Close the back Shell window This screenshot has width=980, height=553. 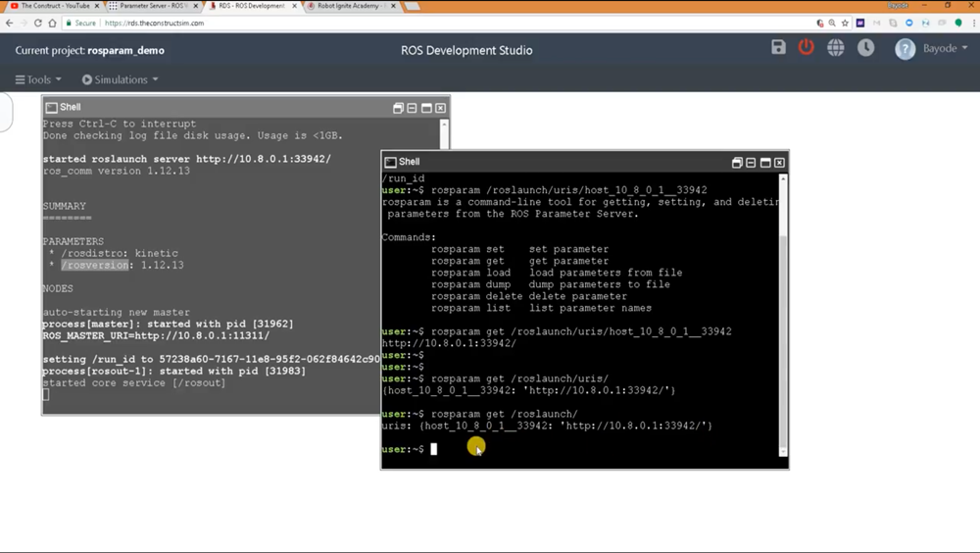pos(441,108)
